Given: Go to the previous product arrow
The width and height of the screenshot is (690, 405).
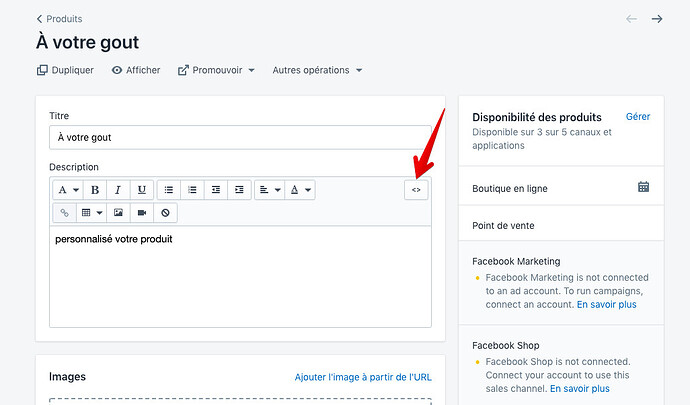Looking at the screenshot, I should pos(631,19).
